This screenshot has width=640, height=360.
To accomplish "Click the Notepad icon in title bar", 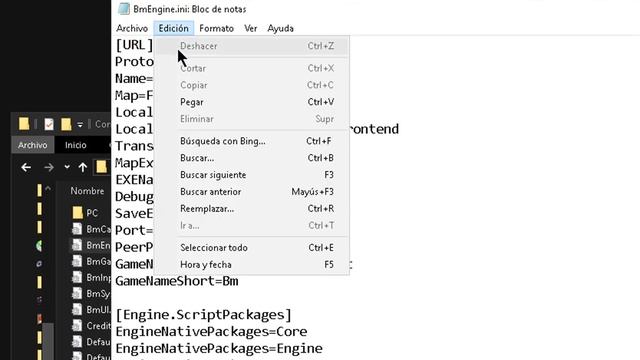I will click(x=124, y=9).
